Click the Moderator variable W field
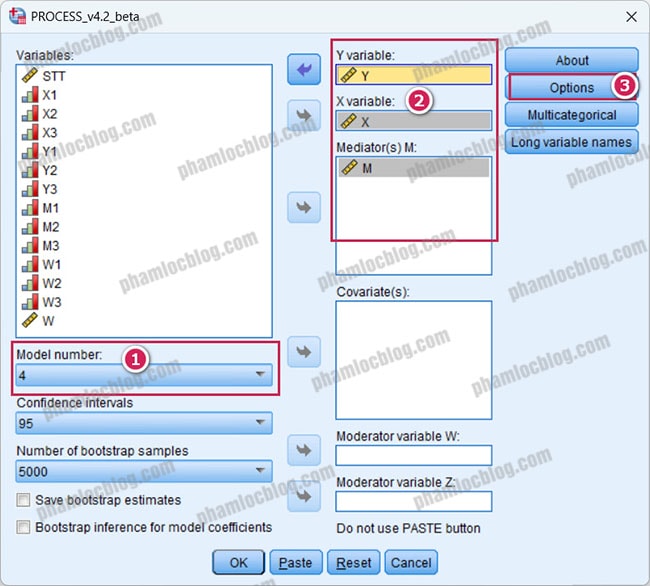This screenshot has width=650, height=586. [x=414, y=455]
